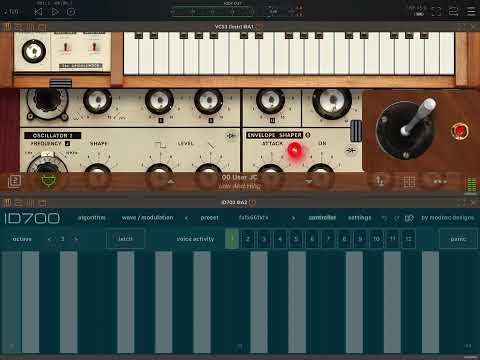This screenshot has height=360, width=480.
Task: Toggle the latch button in ID700
Action: click(x=125, y=239)
